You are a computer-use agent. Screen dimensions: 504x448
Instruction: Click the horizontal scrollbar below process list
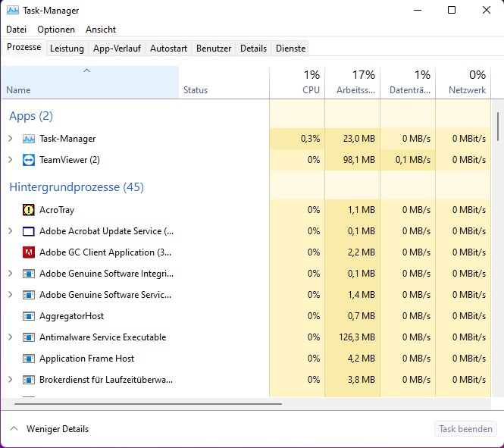pos(149,403)
